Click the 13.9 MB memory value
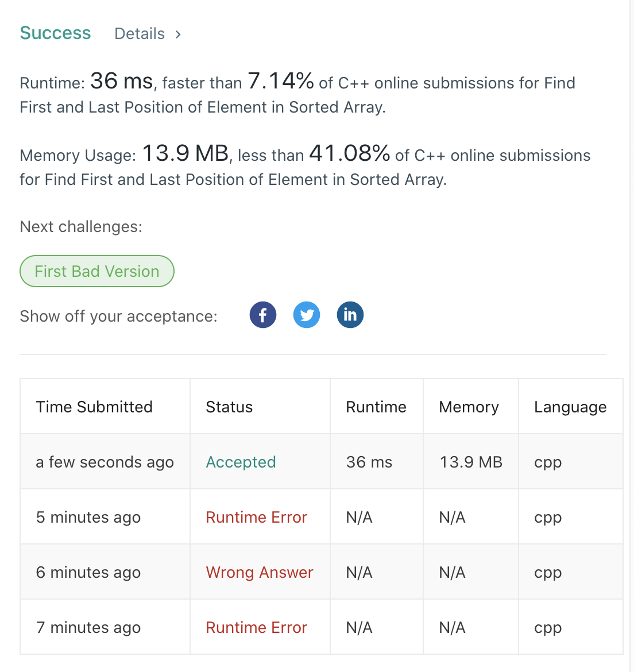Screen dimensions: 634x672 click(x=471, y=462)
